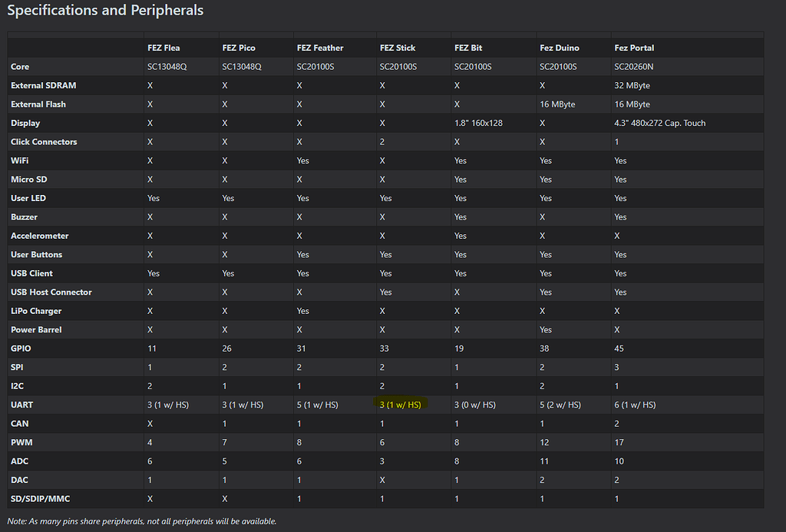The image size is (786, 532).
Task: Click the 4.3 inch Cap. Touch display cell
Action: pyautogui.click(x=661, y=122)
